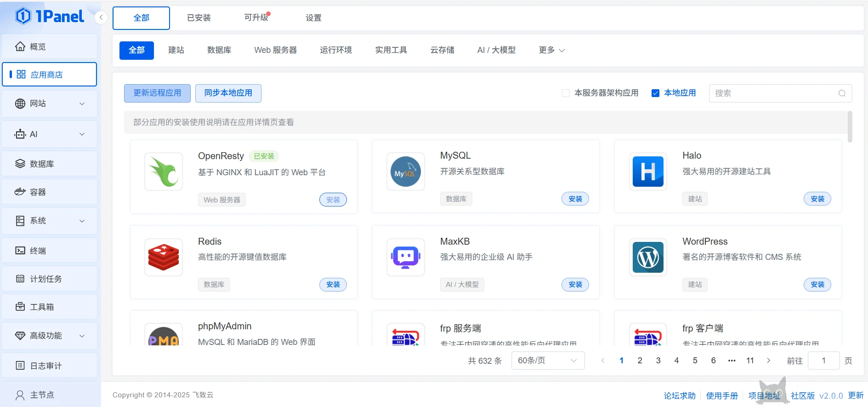Install the MaxKB app
The height and width of the screenshot is (407, 868).
(x=575, y=285)
